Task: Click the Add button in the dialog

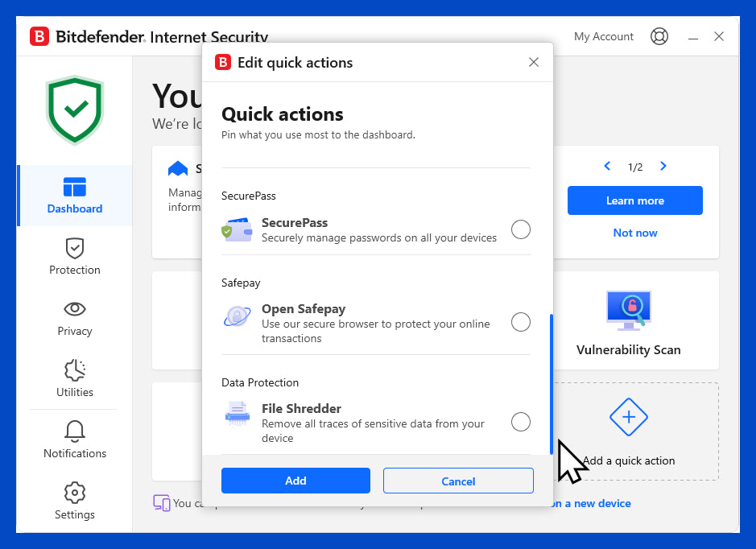Action: pos(295,481)
